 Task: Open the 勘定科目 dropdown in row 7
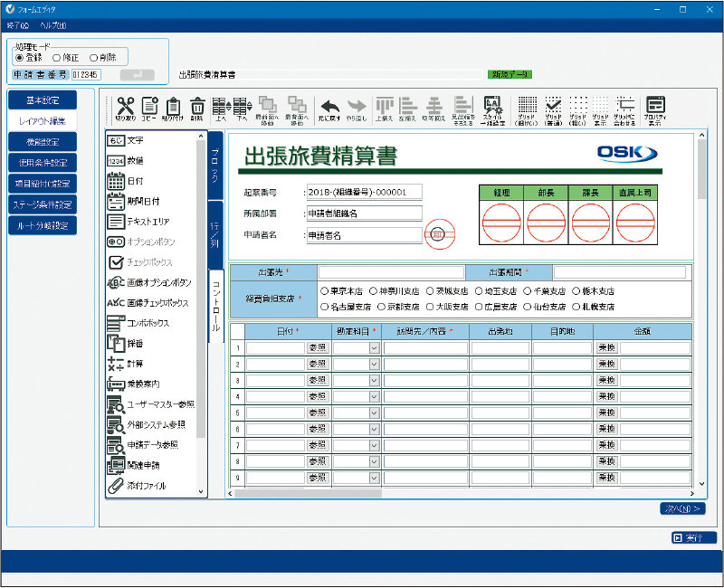click(374, 445)
